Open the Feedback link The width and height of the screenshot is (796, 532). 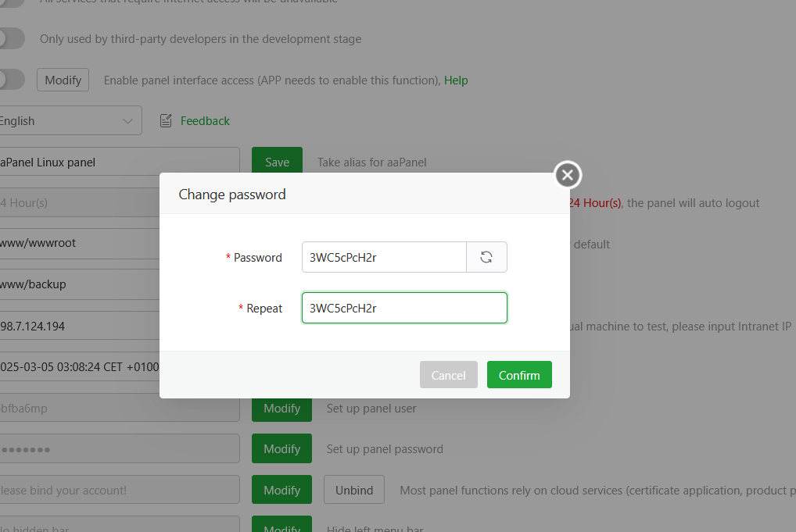(205, 121)
